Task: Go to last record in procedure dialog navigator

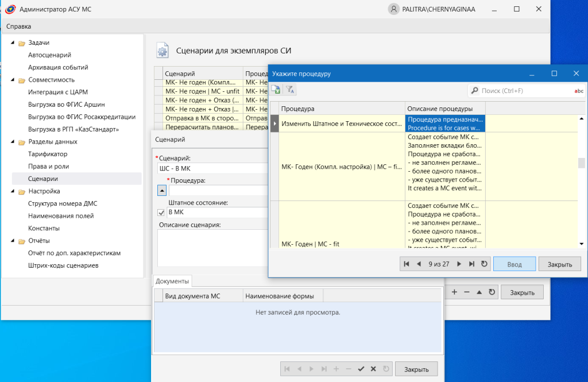Action: pyautogui.click(x=471, y=264)
